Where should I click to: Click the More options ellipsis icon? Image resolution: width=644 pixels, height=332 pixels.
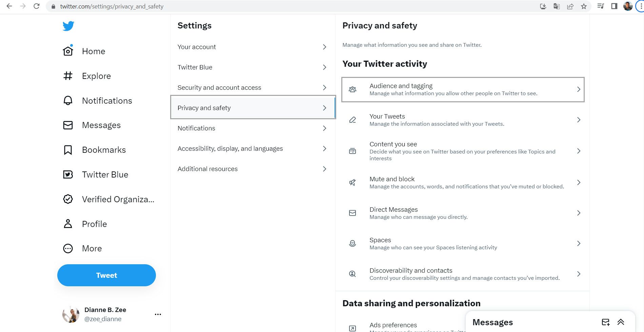(68, 248)
